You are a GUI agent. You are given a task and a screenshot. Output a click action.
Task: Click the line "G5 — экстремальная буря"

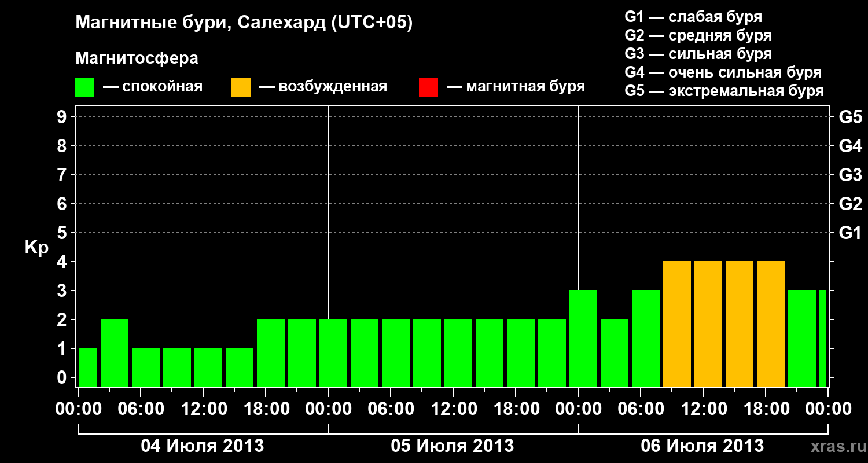tap(724, 91)
